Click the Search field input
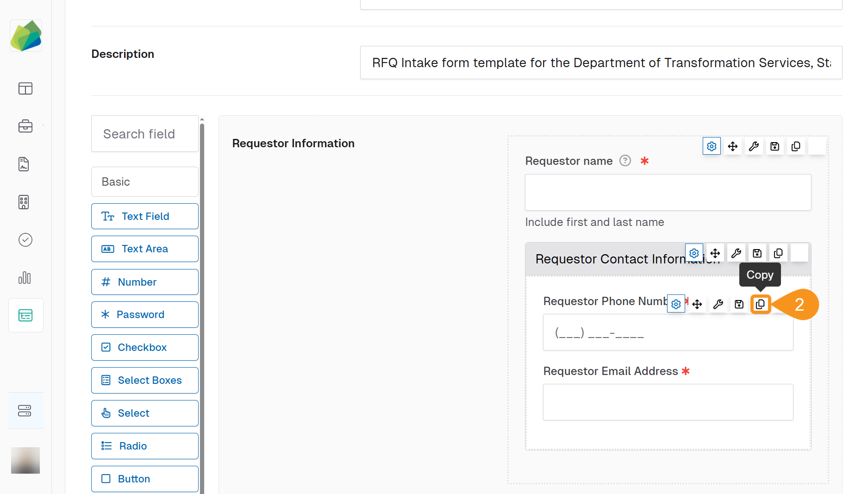The height and width of the screenshot is (494, 868). 144,134
